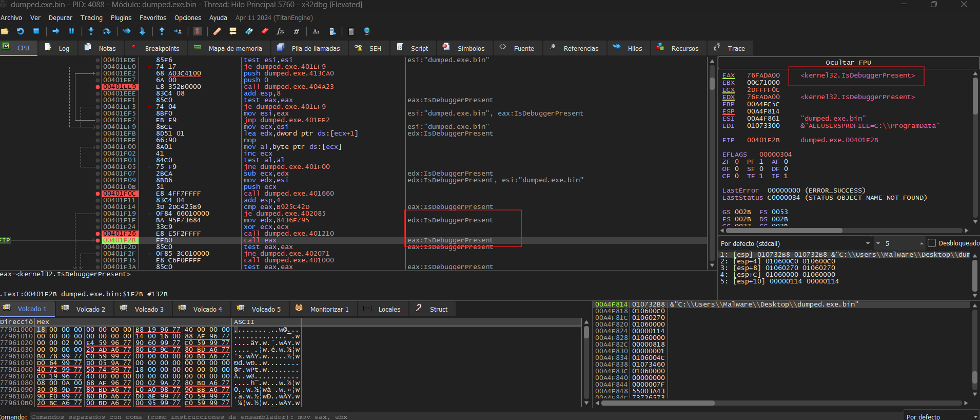The image size is (980, 420).
Task: Click the Open file folder icon
Action: click(x=5, y=31)
